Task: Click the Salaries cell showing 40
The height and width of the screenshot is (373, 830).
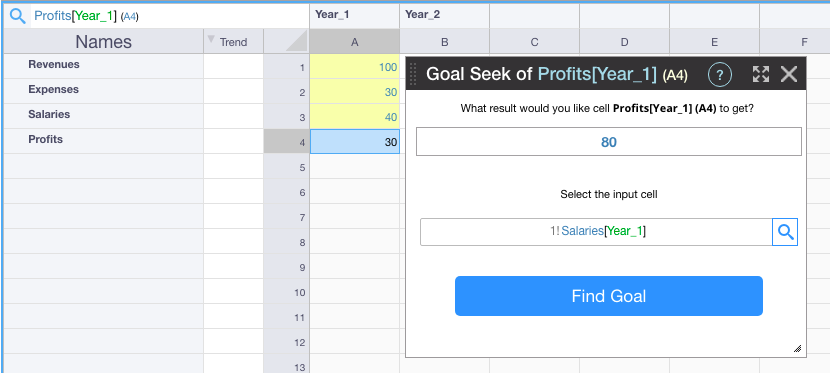Action: tap(355, 117)
